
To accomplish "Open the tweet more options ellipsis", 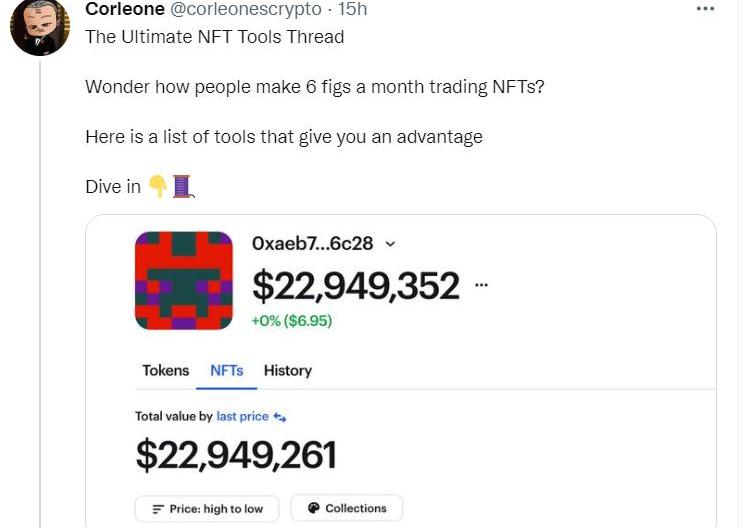I will click(x=705, y=9).
